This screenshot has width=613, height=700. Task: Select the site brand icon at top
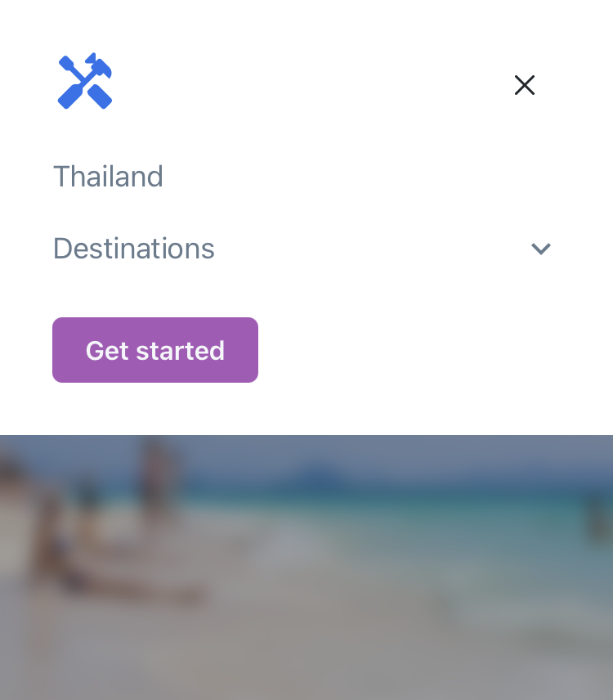click(85, 81)
